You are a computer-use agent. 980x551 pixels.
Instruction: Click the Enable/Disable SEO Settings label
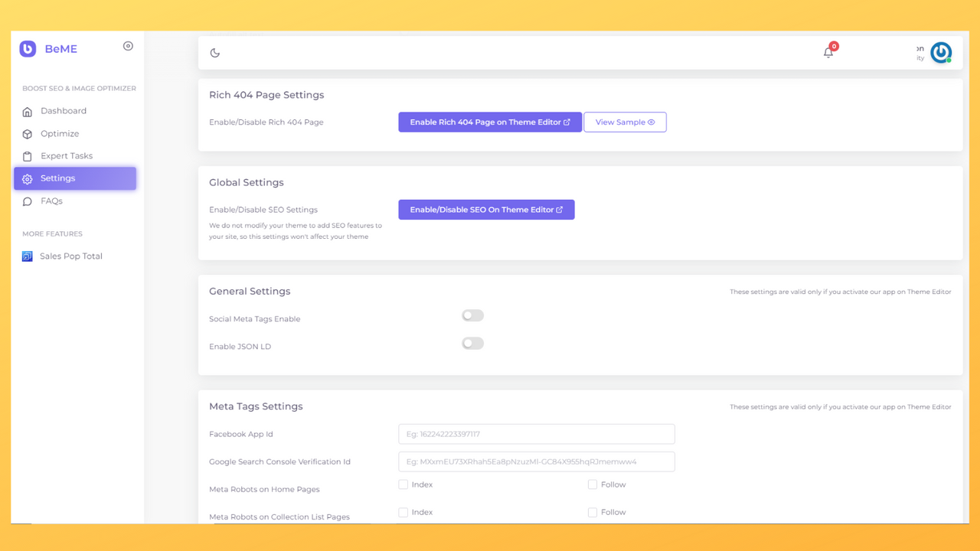263,210
